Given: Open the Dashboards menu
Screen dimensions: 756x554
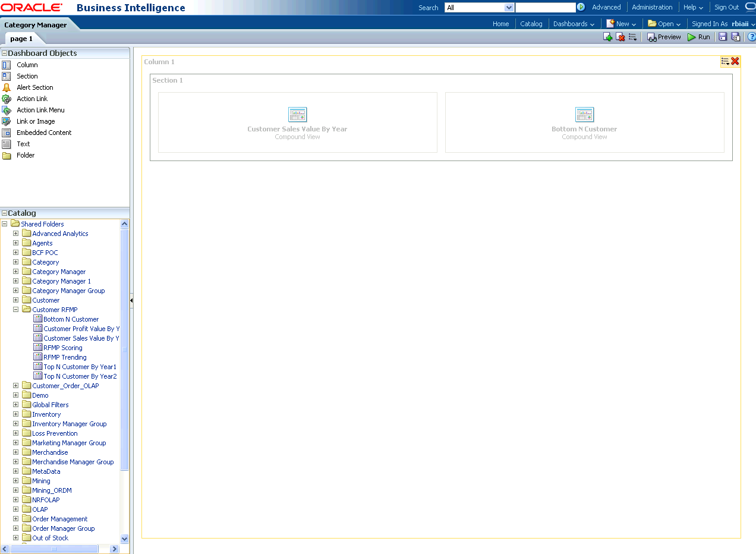Looking at the screenshot, I should [x=574, y=24].
